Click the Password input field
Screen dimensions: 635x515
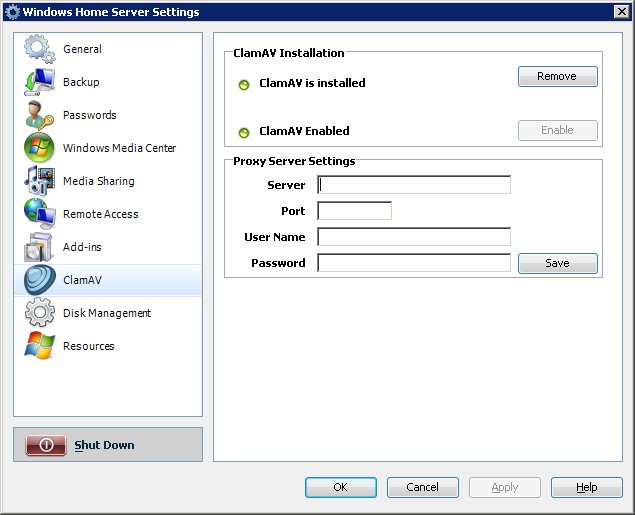point(414,263)
